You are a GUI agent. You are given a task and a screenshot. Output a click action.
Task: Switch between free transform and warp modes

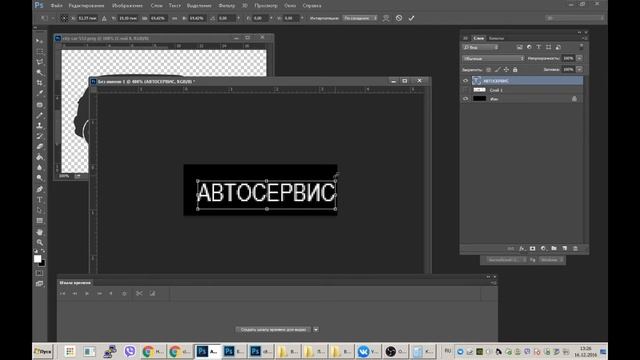pyautogui.click(x=386, y=18)
